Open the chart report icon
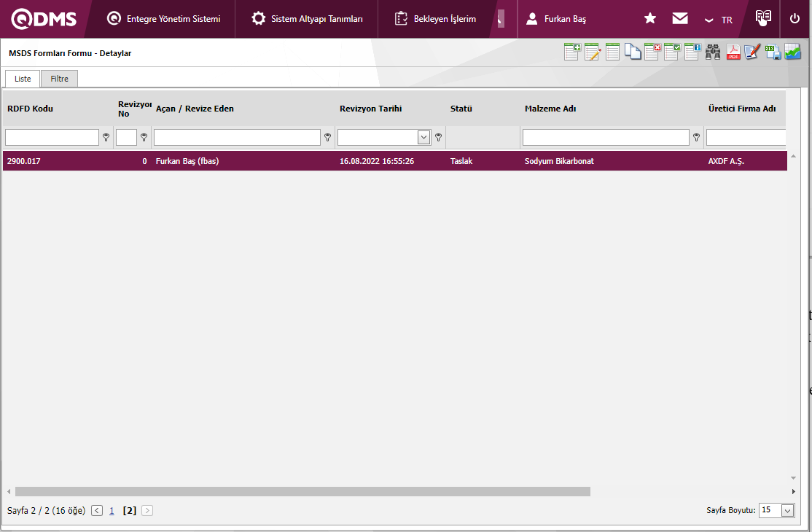The width and height of the screenshot is (812, 532). 793,52
